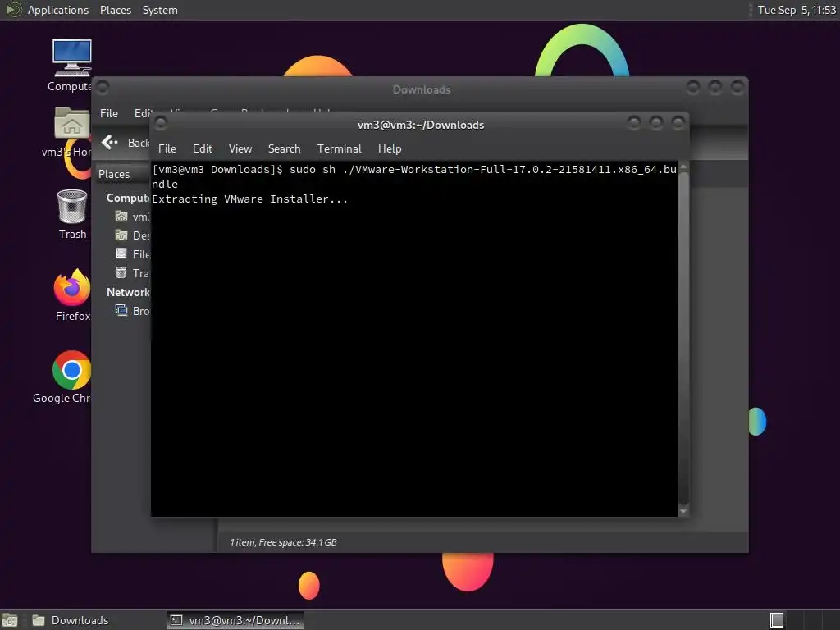
Task: Select the File System entry in sidebar
Action: (133, 254)
